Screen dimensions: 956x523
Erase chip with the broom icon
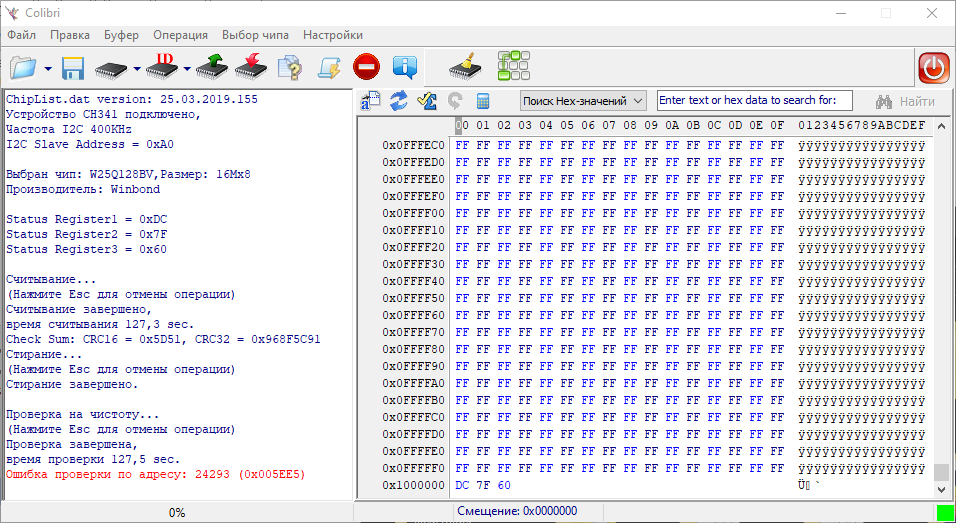[x=465, y=66]
